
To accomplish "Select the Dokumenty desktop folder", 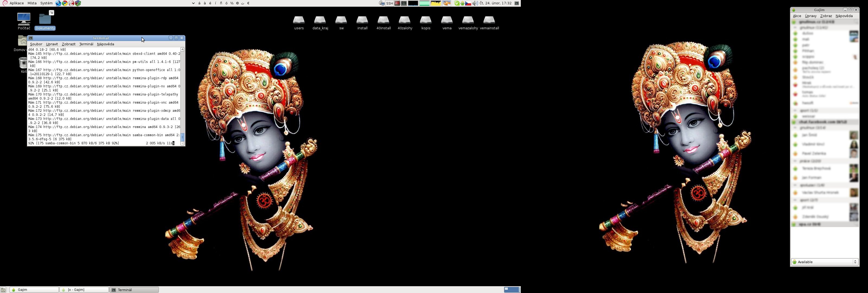I will pyautogui.click(x=45, y=21).
